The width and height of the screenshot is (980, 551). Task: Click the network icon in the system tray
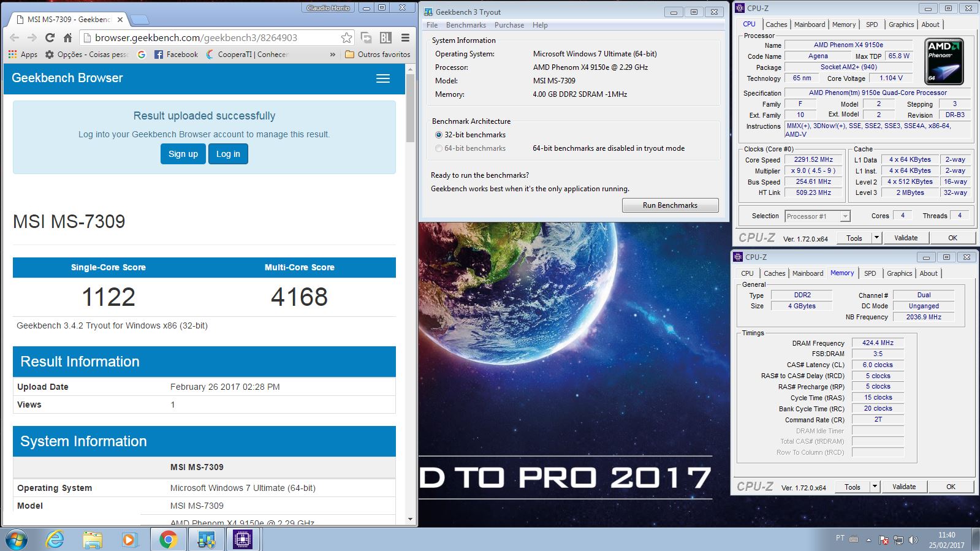tap(898, 540)
